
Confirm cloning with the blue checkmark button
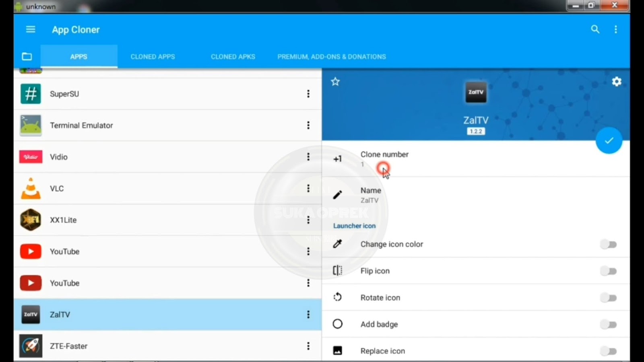pyautogui.click(x=609, y=141)
